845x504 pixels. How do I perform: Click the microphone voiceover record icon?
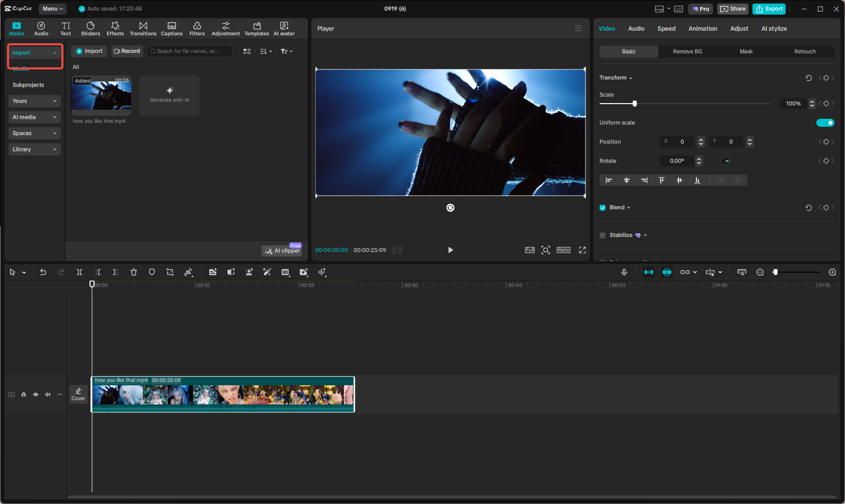624,272
